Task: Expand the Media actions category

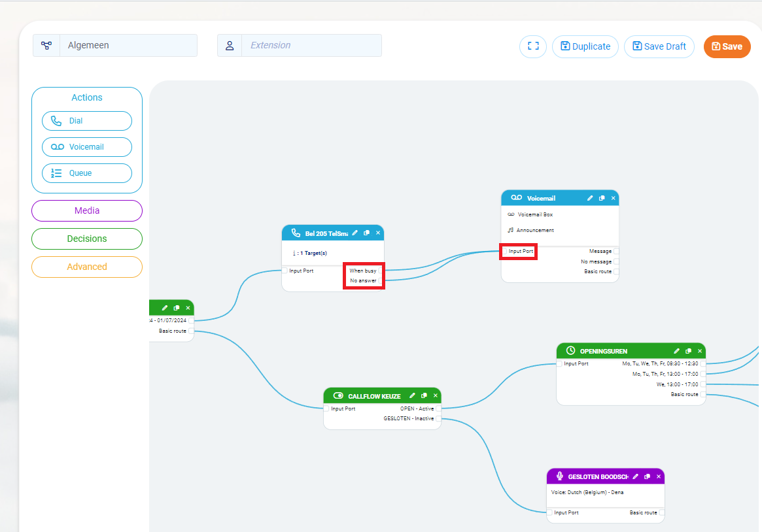Action: coord(87,210)
